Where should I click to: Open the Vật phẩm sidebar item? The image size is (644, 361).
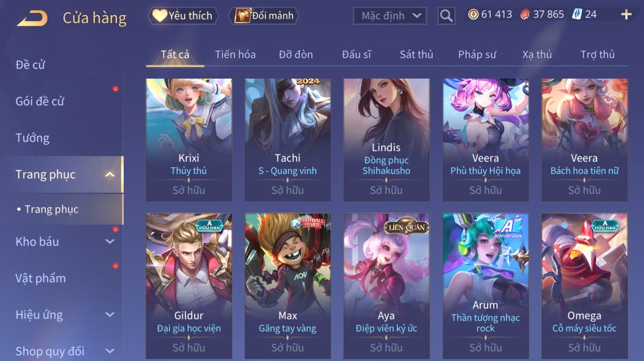tap(41, 278)
